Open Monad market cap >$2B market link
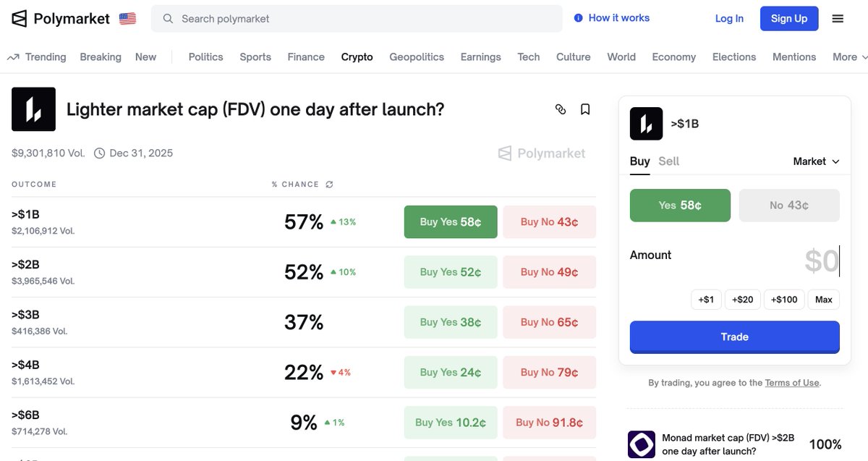The height and width of the screenshot is (461, 868). point(728,444)
